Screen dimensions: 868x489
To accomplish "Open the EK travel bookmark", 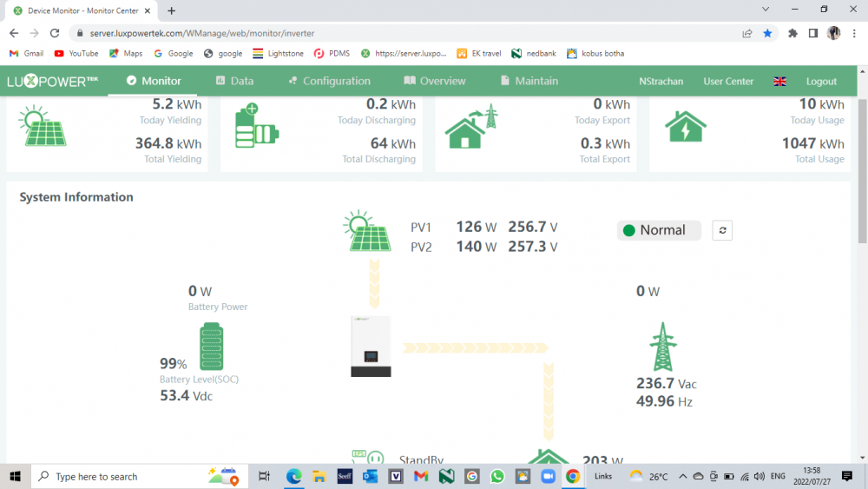I will [x=479, y=54].
